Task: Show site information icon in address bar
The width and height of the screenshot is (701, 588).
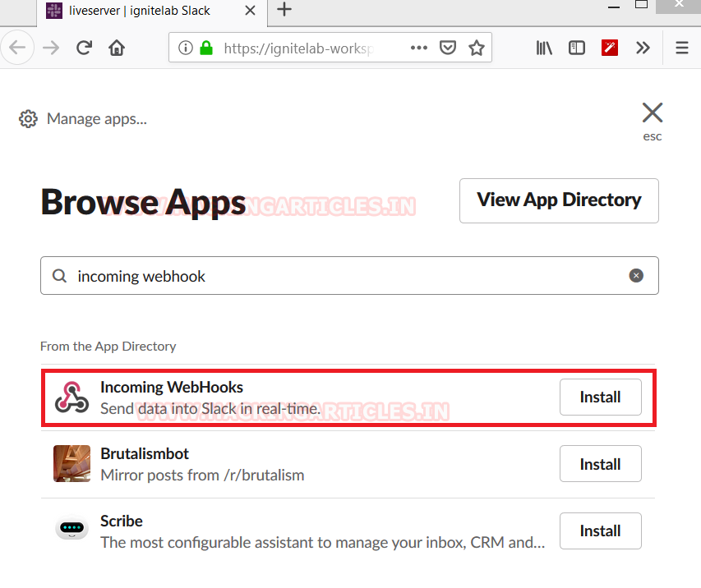Action: (185, 48)
